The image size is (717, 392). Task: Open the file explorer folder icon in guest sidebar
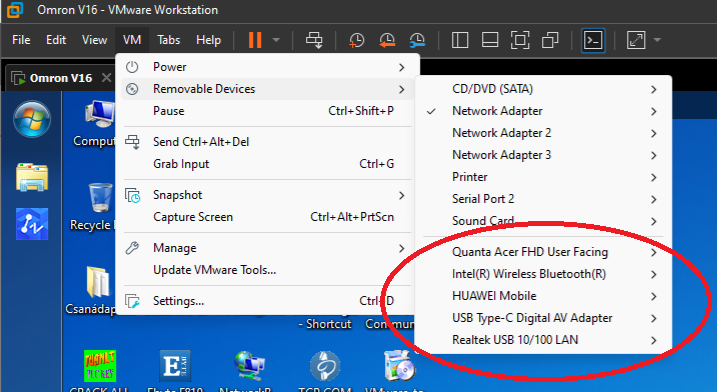click(32, 177)
